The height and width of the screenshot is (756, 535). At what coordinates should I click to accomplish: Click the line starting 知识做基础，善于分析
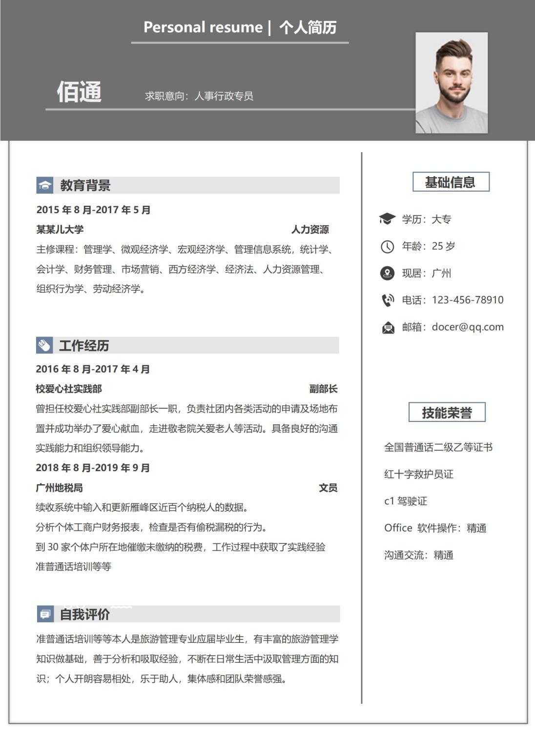[187, 659]
